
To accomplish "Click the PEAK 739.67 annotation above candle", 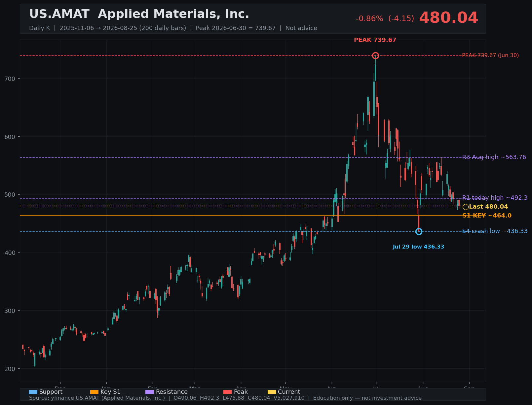I will tap(375, 40).
